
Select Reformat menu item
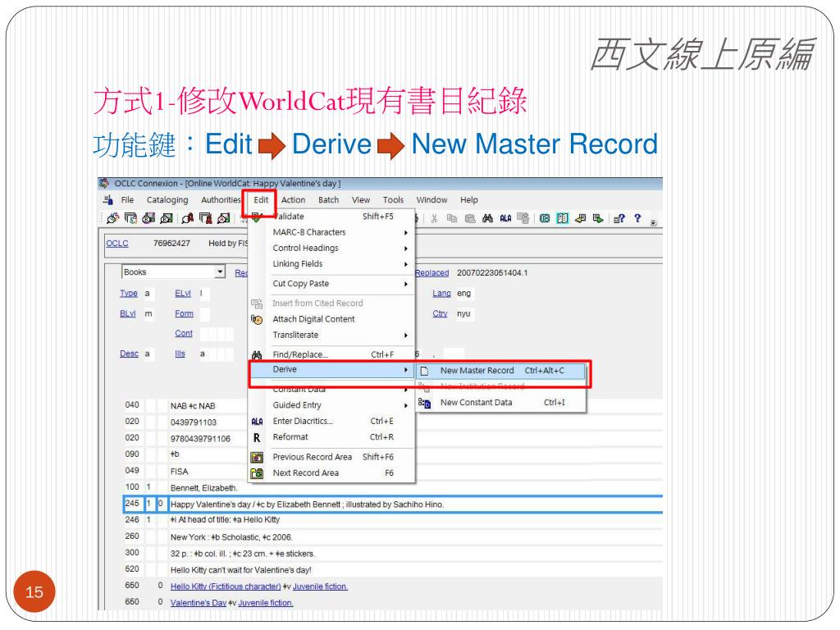coord(332,437)
